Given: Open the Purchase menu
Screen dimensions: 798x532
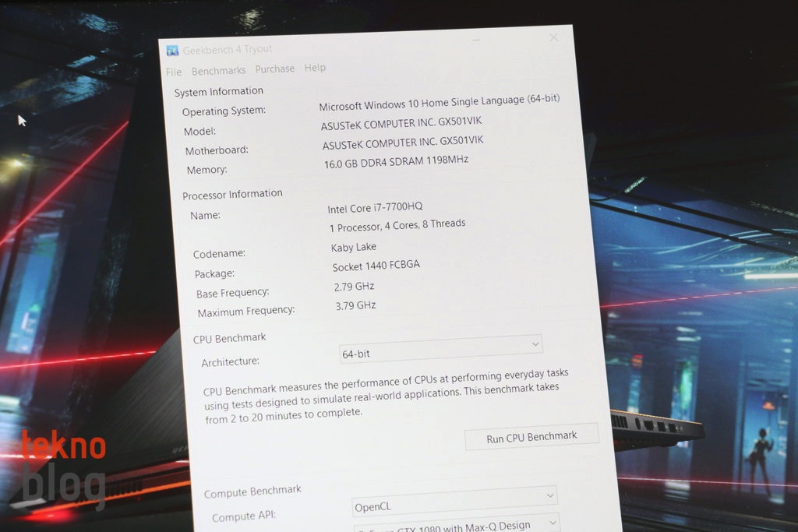Looking at the screenshot, I should (x=275, y=69).
